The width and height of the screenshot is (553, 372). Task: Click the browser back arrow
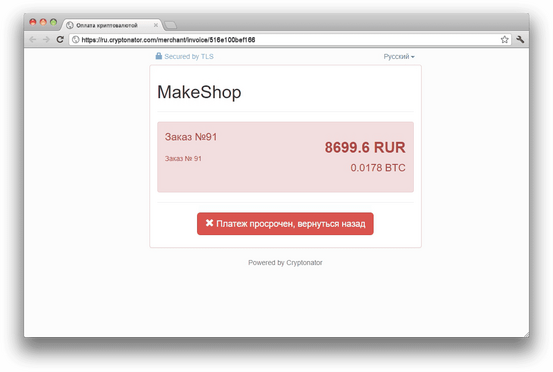33,39
